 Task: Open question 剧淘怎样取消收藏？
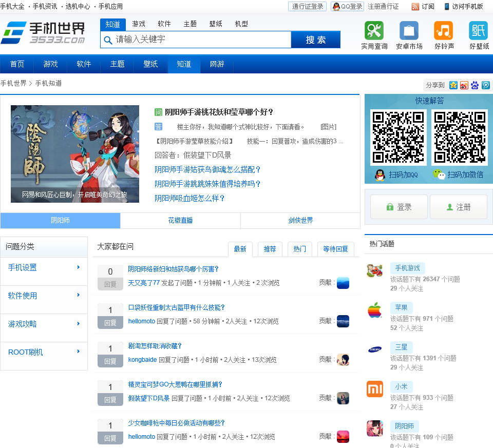coord(155,346)
